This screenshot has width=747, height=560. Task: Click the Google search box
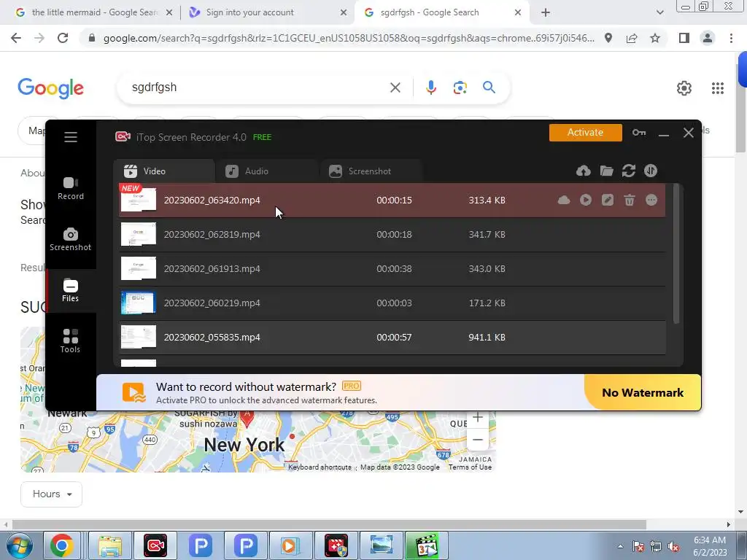coord(258,87)
